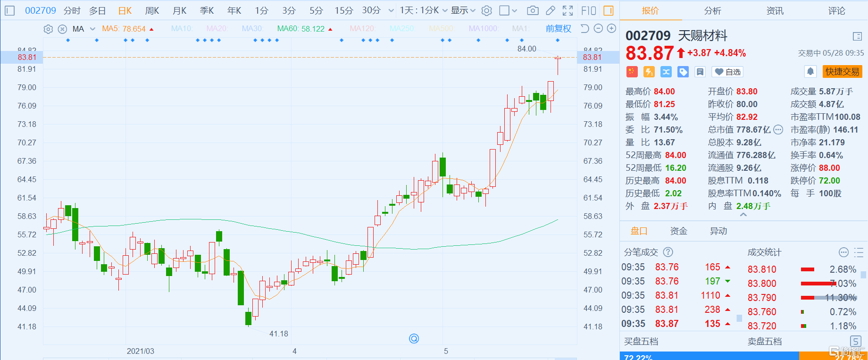
Task: Zoom in the K-line chart
Action: click(611, 29)
